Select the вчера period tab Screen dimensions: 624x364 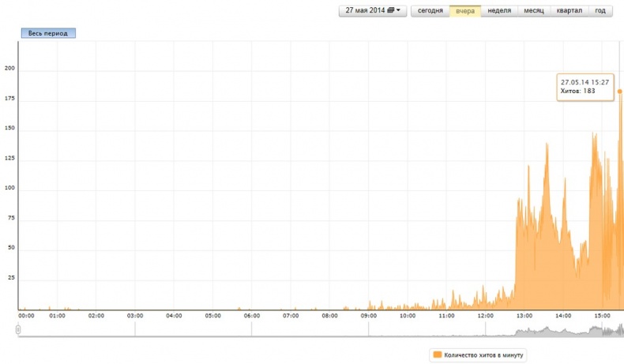pyautogui.click(x=465, y=11)
